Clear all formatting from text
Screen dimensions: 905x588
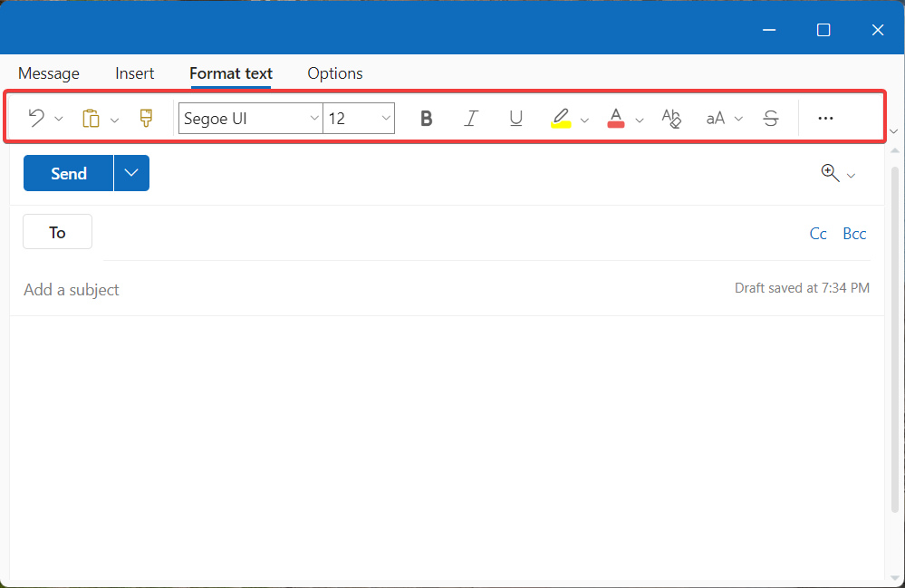pyautogui.click(x=671, y=118)
